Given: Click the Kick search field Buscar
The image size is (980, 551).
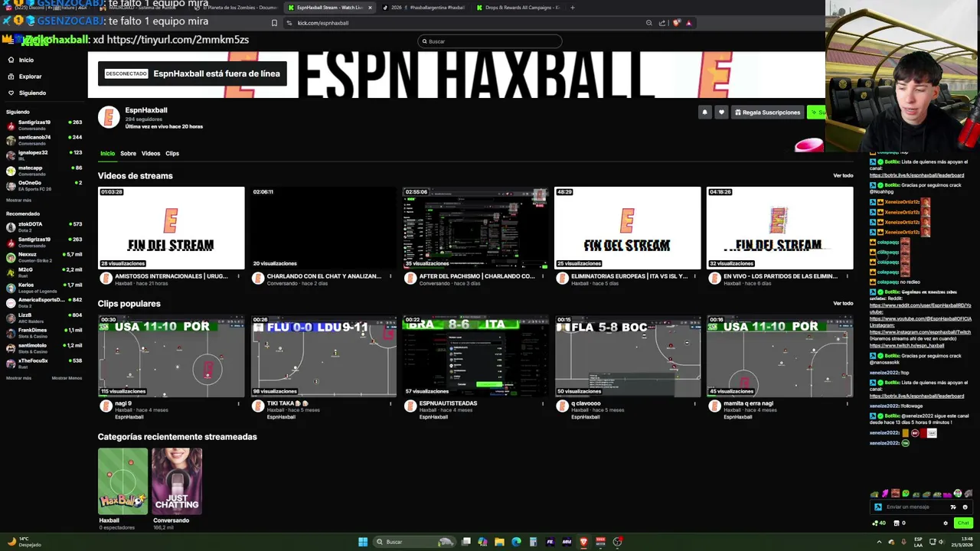Looking at the screenshot, I should click(x=490, y=41).
